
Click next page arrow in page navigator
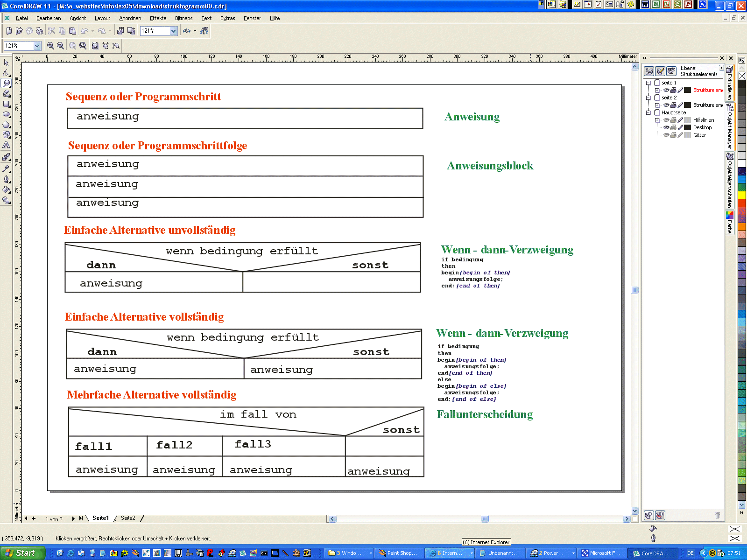tap(73, 518)
